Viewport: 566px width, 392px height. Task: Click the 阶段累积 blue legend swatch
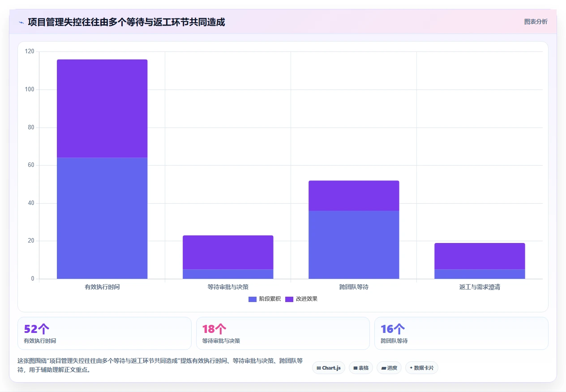click(253, 299)
